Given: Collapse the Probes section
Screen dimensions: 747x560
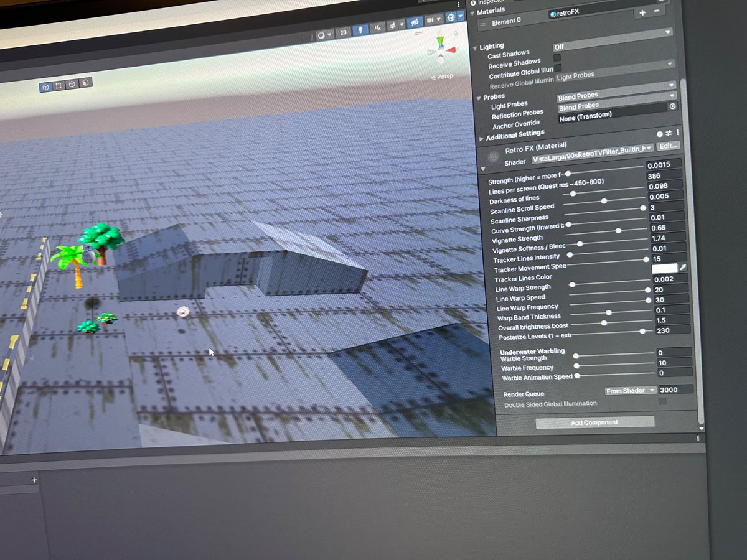Looking at the screenshot, I should point(479,98).
